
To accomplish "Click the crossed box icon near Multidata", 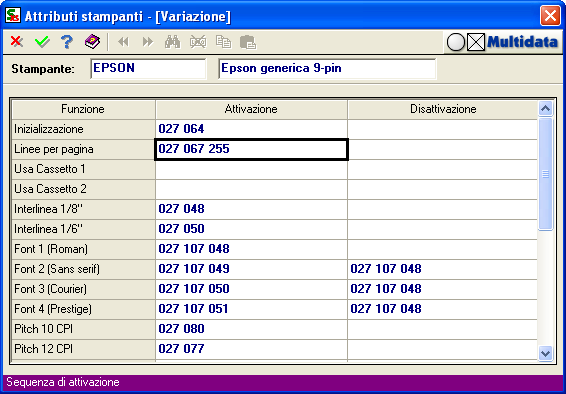I will pos(476,43).
